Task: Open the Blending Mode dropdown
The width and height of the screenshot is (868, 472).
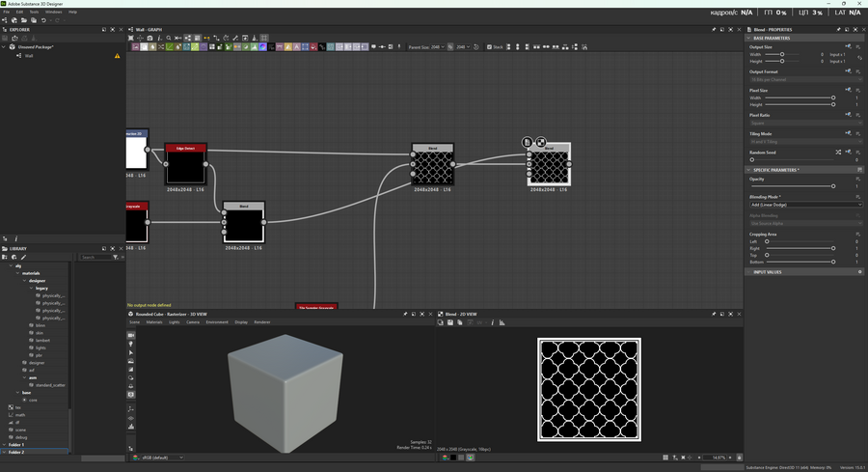Action: [805, 205]
